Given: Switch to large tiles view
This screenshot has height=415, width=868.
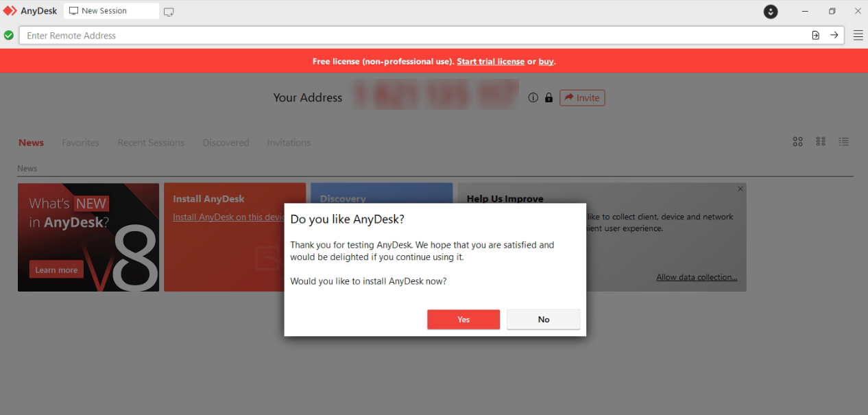Looking at the screenshot, I should click(x=797, y=142).
